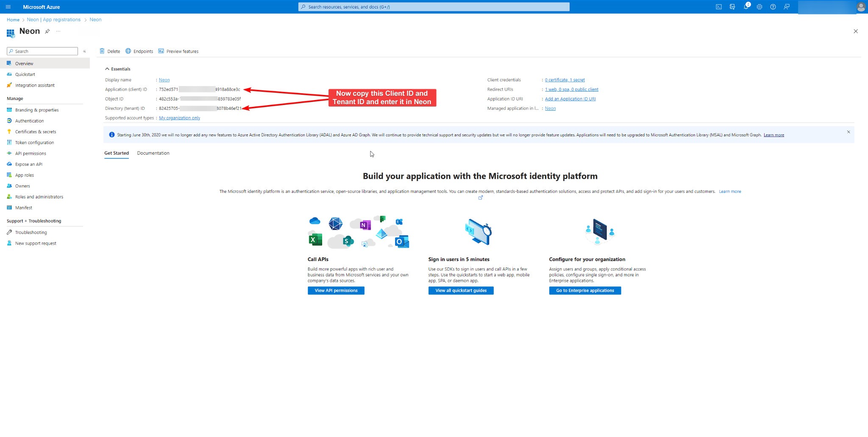Open Endpoints from the toolbar

coord(139,51)
